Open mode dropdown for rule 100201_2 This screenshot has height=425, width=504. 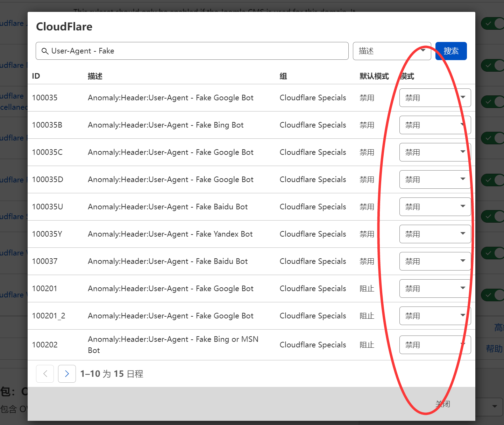coord(435,316)
